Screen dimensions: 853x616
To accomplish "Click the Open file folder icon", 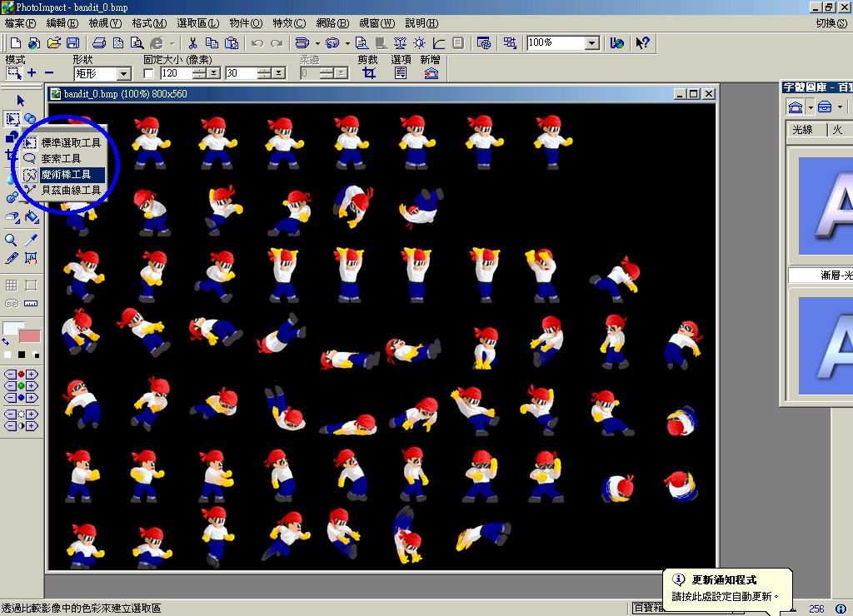I will pyautogui.click(x=54, y=43).
